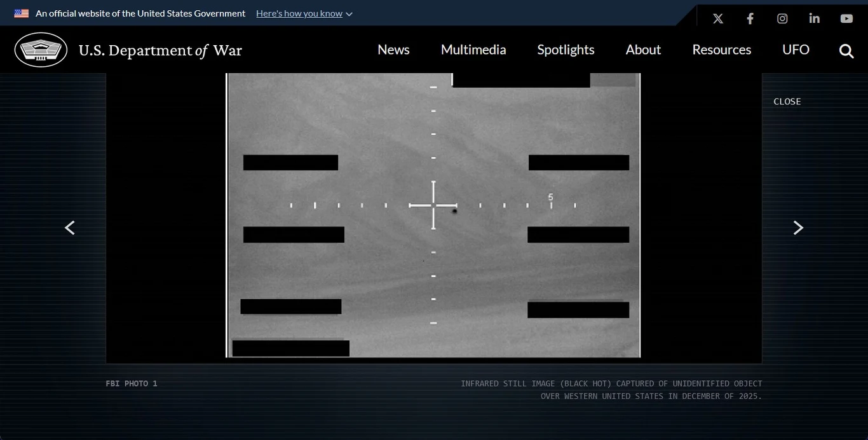Open the UFO menu item
The image size is (868, 440).
pos(796,50)
